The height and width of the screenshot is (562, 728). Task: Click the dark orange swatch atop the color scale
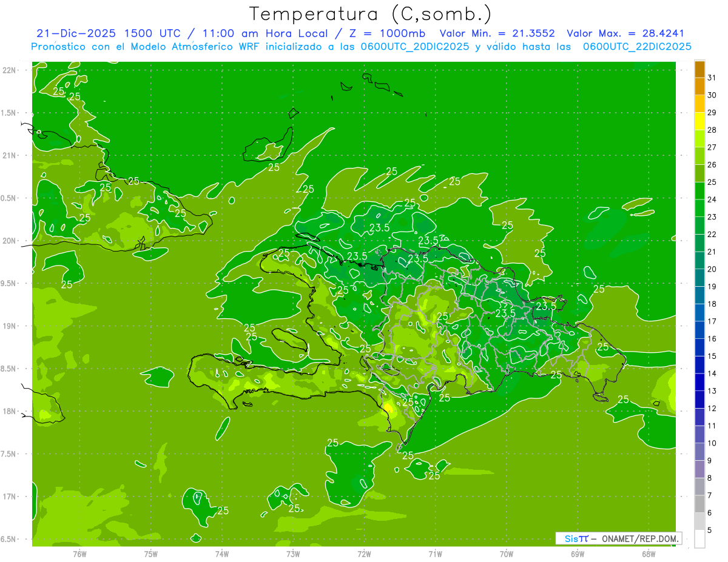point(699,69)
